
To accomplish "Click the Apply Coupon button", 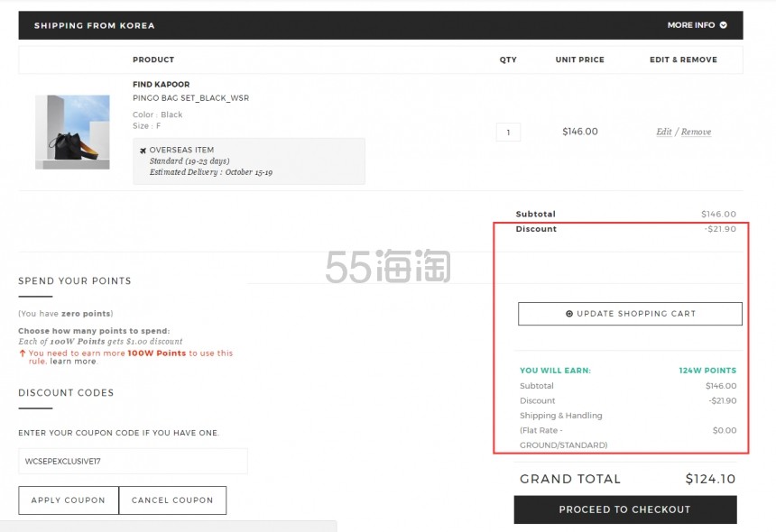I will [68, 500].
